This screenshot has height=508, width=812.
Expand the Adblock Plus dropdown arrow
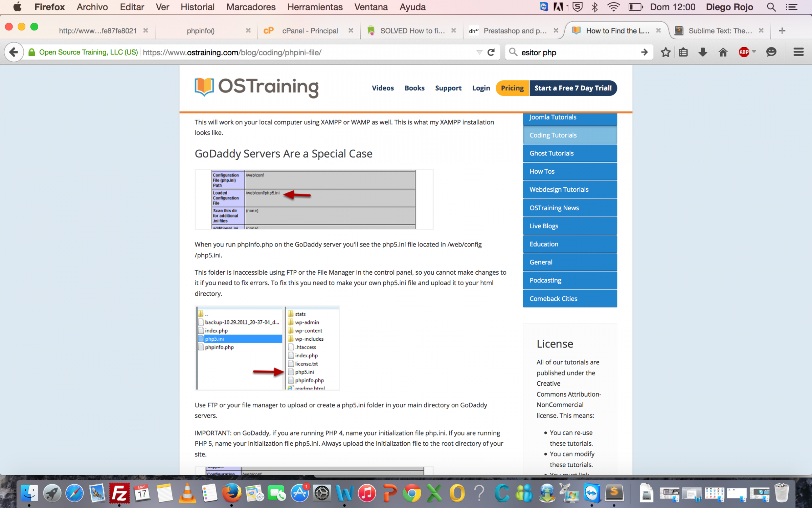(x=754, y=51)
